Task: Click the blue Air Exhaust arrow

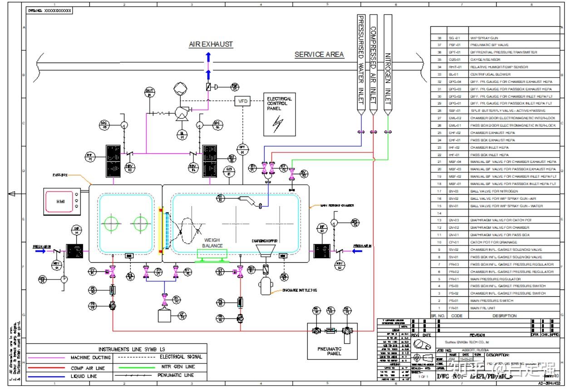Action: click(208, 55)
